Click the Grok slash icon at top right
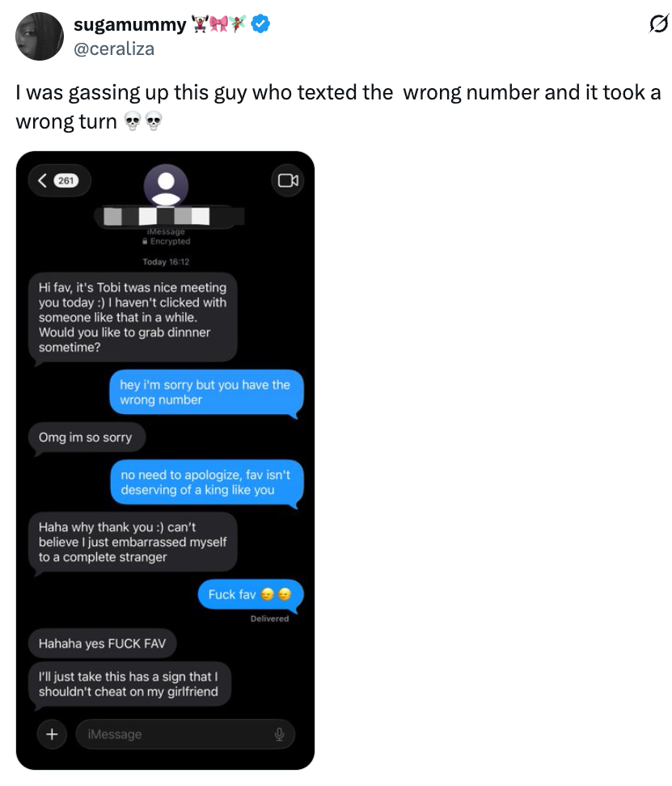Screen dimensions: 672x786 point(658,23)
